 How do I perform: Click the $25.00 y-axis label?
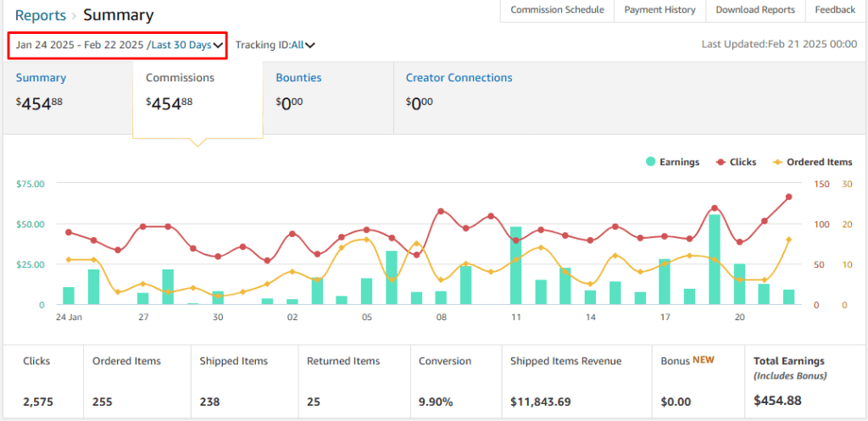29,264
